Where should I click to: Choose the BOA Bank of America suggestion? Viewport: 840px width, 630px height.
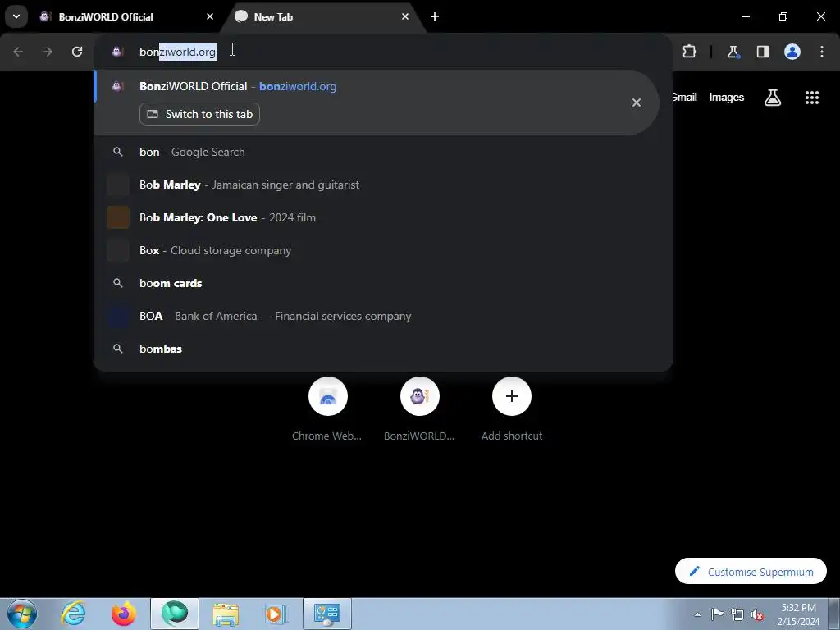coord(382,316)
